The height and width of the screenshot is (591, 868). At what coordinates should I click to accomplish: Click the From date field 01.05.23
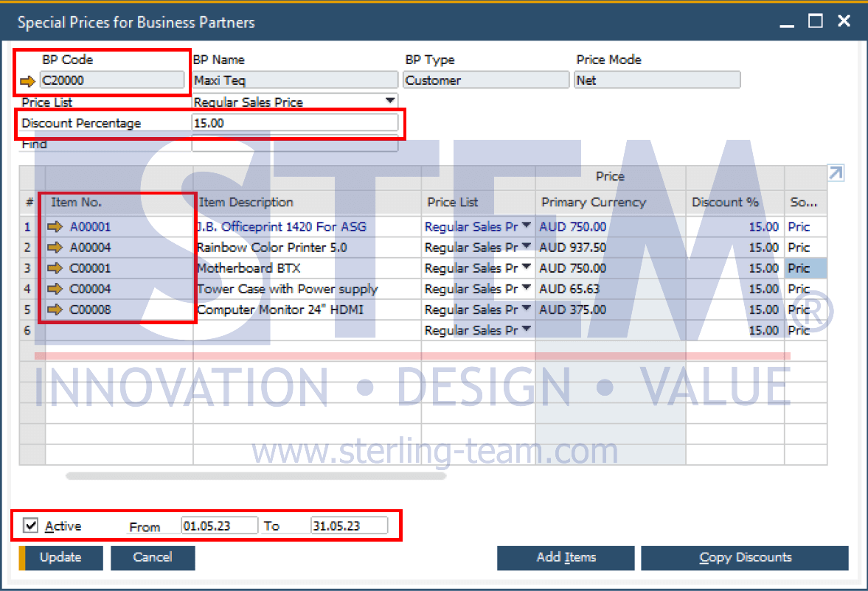[x=219, y=525]
